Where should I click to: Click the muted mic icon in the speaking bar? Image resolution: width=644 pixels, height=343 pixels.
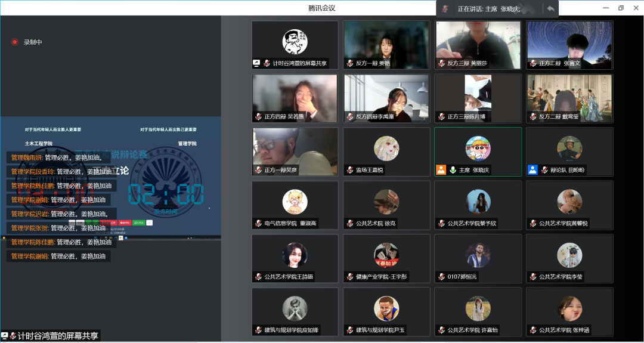pyautogui.click(x=445, y=8)
